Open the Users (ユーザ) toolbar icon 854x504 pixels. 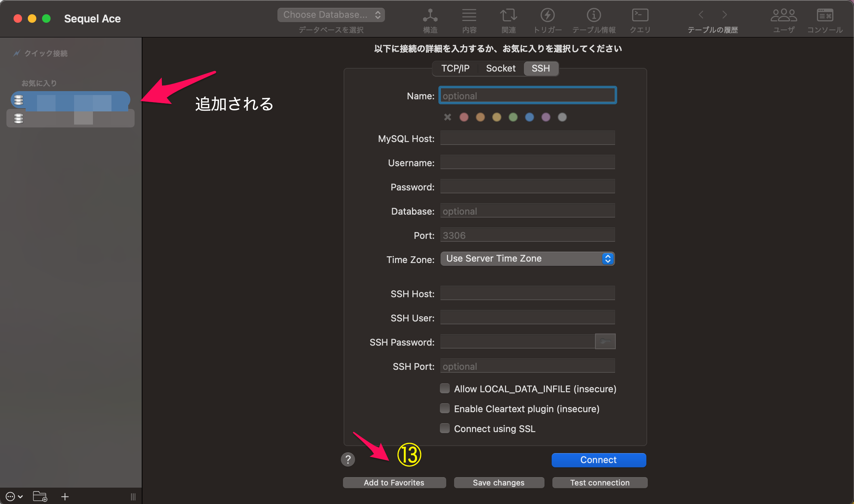(x=783, y=16)
